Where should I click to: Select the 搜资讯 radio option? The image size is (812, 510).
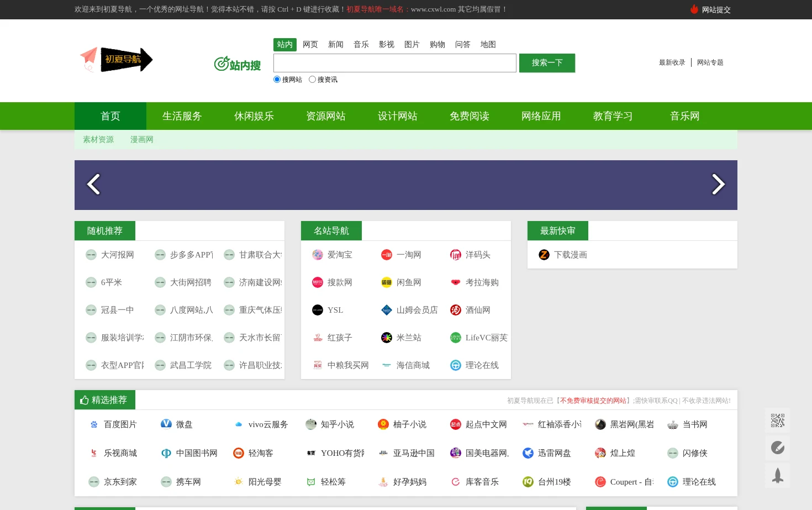(x=313, y=80)
